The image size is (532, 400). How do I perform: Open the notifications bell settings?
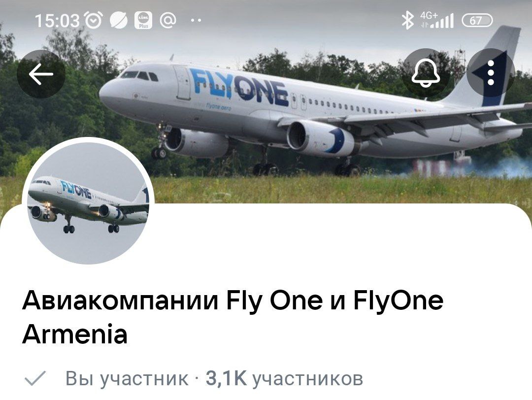coord(426,73)
